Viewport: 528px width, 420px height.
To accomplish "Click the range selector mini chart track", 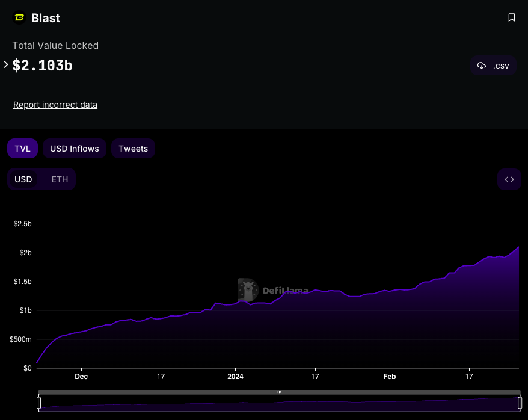I will coord(279,404).
